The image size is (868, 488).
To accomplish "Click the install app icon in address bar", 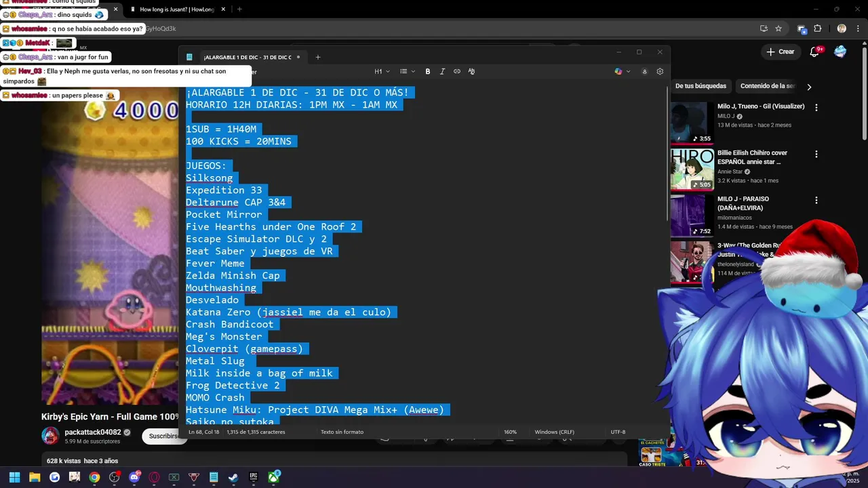I will pyautogui.click(x=764, y=28).
